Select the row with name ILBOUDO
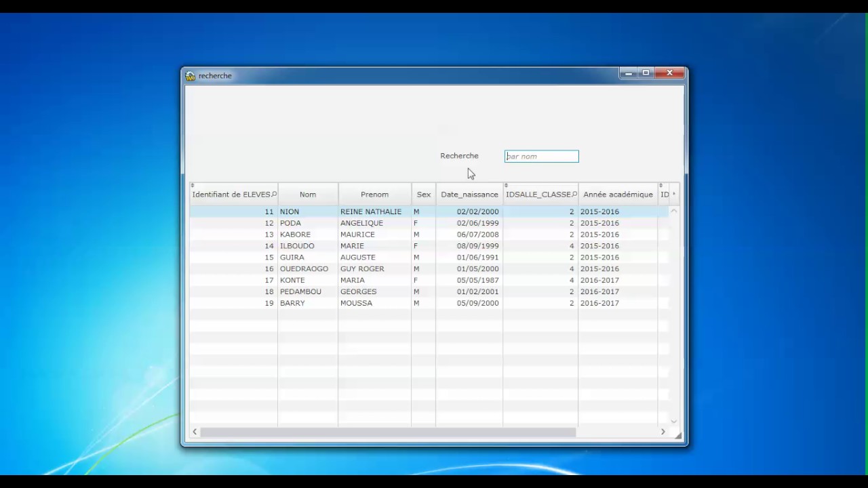 [x=429, y=246]
